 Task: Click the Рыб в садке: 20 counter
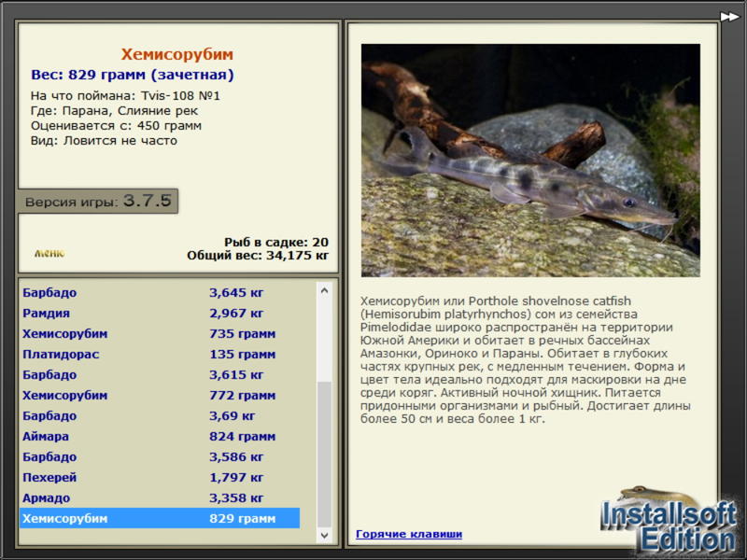point(276,242)
